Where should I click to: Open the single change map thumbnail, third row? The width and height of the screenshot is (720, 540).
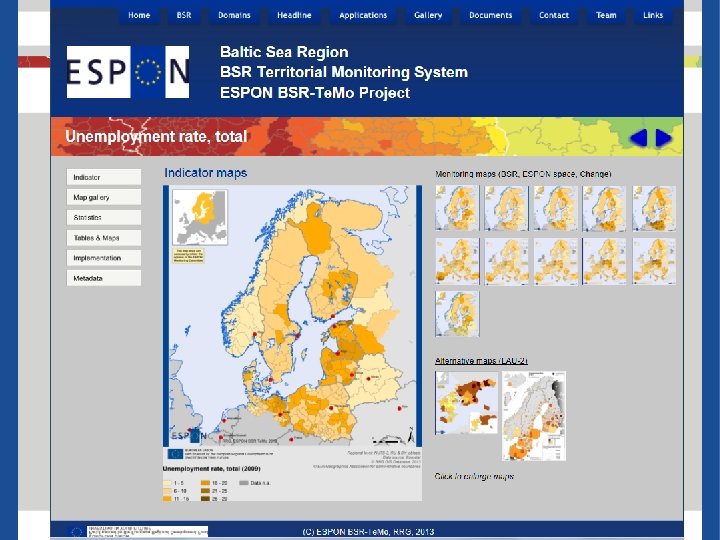coord(457,314)
